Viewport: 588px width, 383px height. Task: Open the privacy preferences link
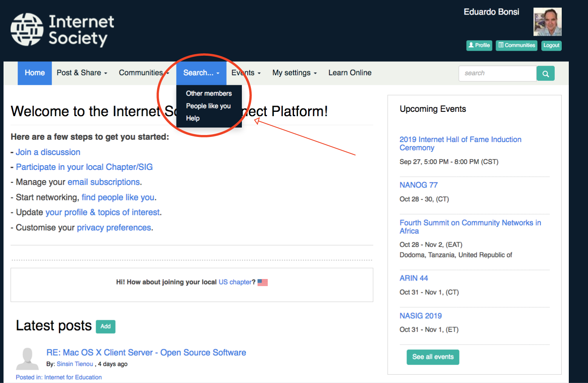click(x=114, y=228)
